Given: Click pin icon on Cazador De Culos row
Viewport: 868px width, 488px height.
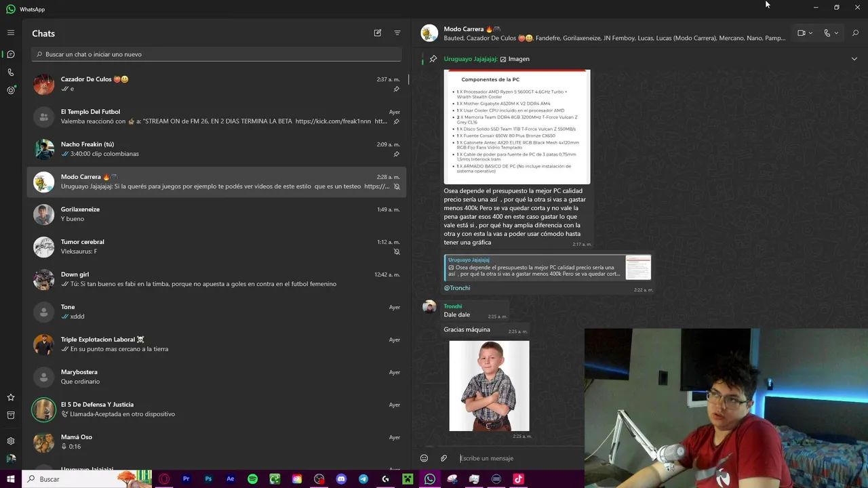Looking at the screenshot, I should [x=397, y=89].
